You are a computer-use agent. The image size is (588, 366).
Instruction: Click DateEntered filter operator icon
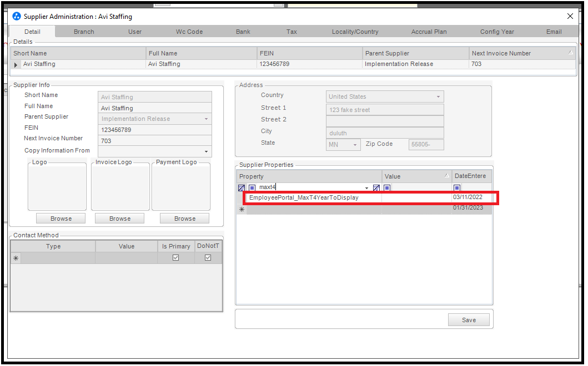tap(457, 187)
